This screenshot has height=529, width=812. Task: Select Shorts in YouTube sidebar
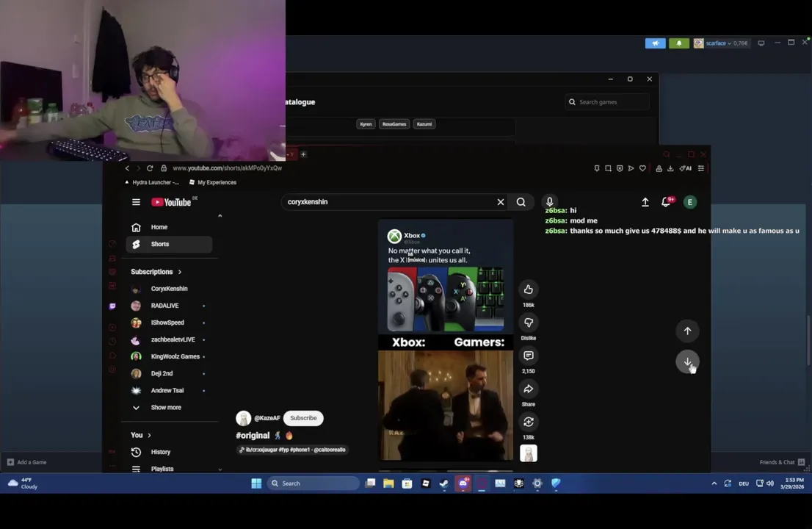[x=169, y=244]
